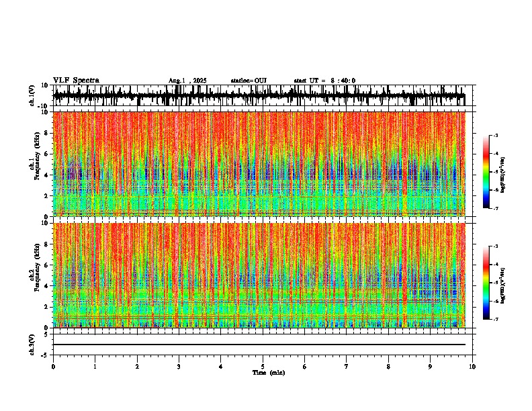532x411 pixels.
Task: Click the '-7' label on the ch.2 colorbar
Action: pyautogui.click(x=495, y=319)
